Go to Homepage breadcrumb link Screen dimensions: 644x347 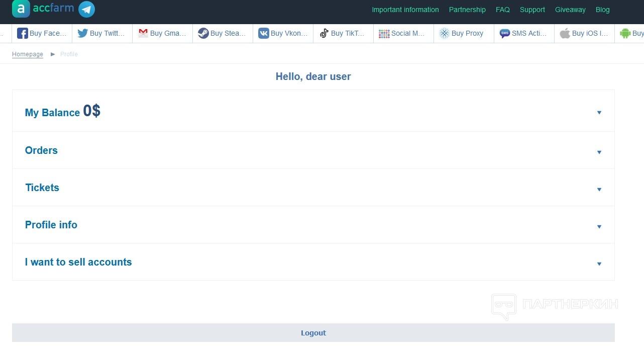(28, 54)
